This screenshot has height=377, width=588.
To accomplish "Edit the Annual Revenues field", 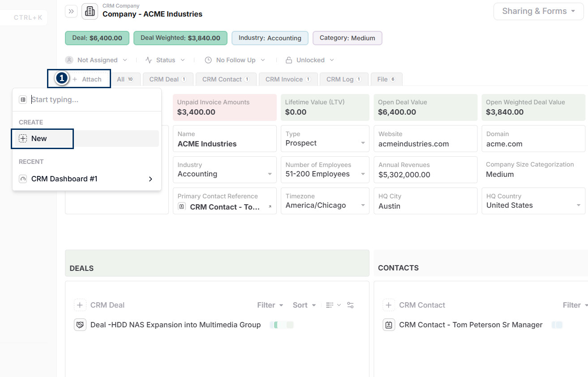I will [425, 170].
